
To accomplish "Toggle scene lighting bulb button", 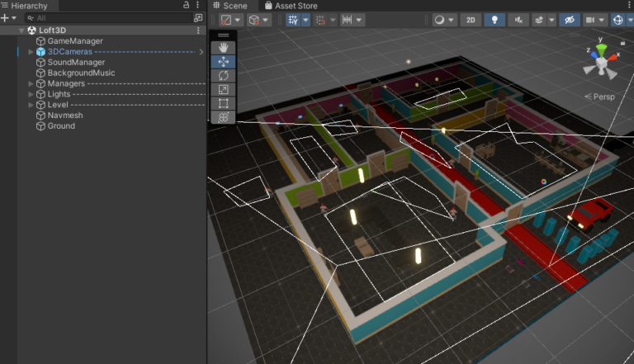I will pos(494,20).
